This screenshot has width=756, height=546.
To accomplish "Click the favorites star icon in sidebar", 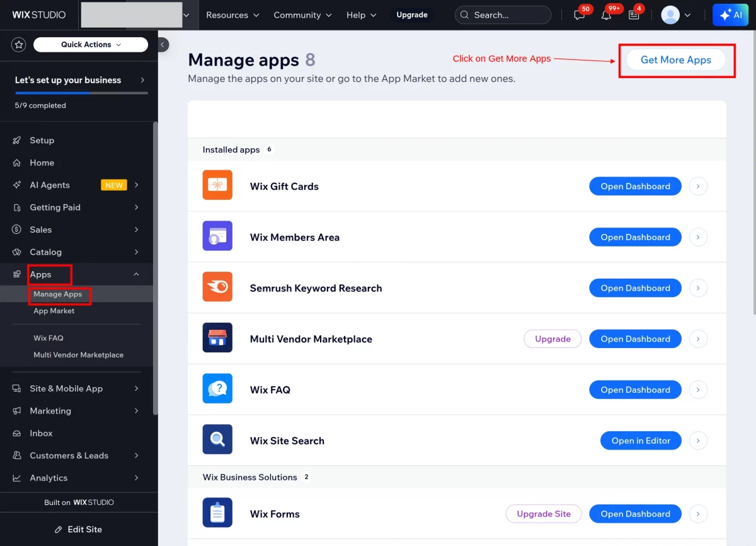I will tap(19, 45).
